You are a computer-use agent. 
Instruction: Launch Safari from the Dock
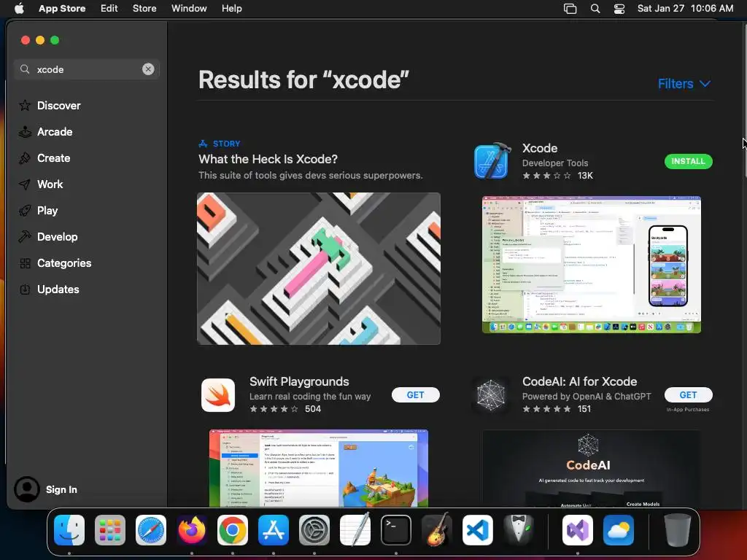[x=151, y=530]
